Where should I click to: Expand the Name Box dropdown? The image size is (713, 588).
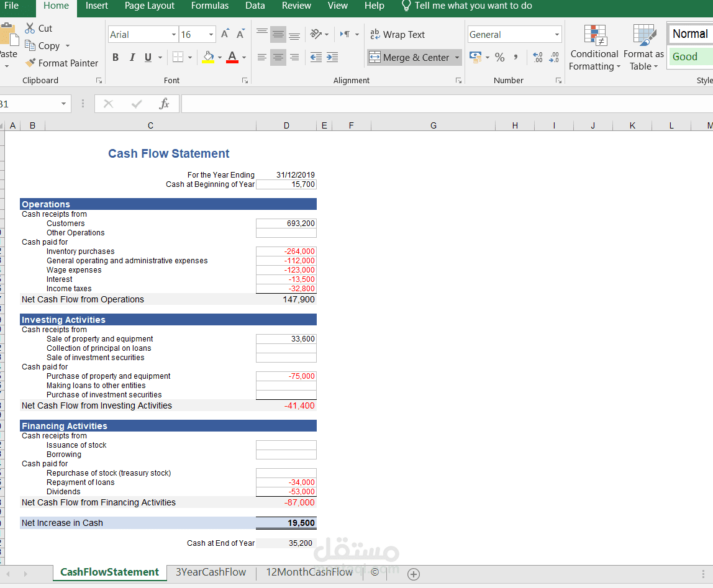coord(63,104)
